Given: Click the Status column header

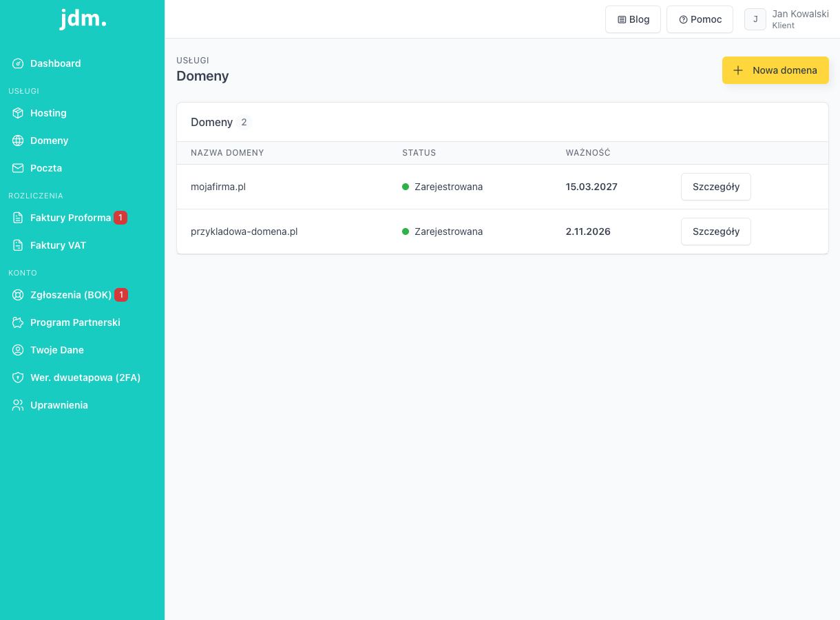Looking at the screenshot, I should coord(419,153).
